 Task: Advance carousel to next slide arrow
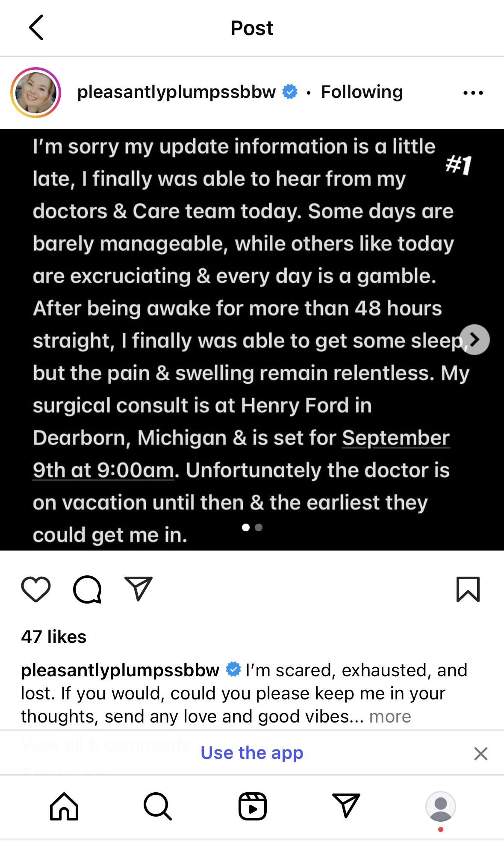coord(475,340)
